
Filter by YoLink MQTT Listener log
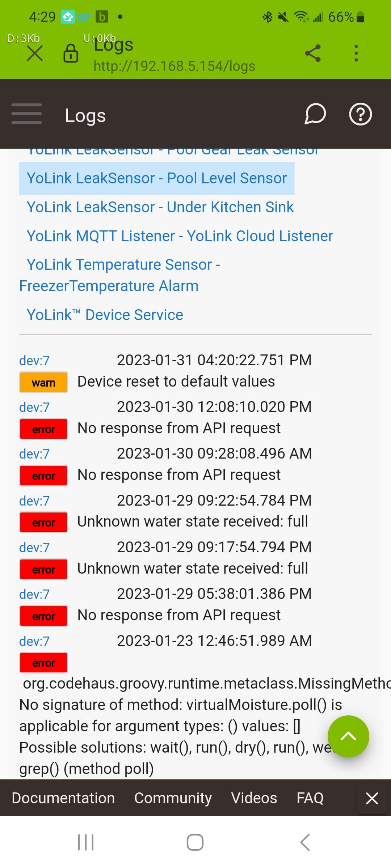180,236
